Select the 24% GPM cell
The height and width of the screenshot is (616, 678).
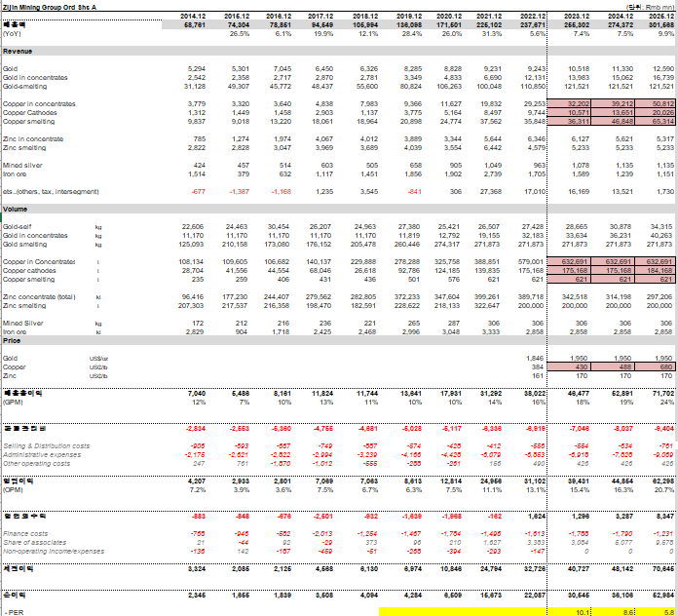(667, 403)
